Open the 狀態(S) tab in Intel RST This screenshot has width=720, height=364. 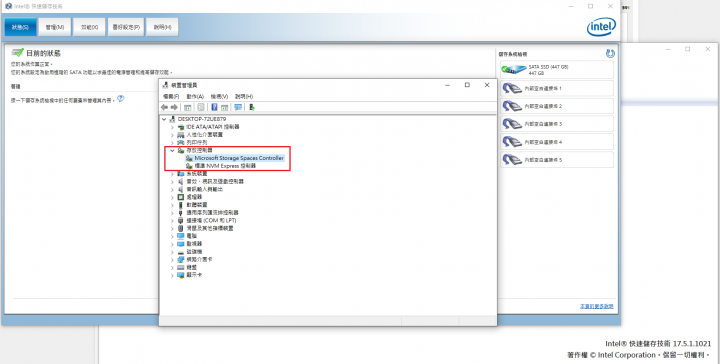(20, 27)
